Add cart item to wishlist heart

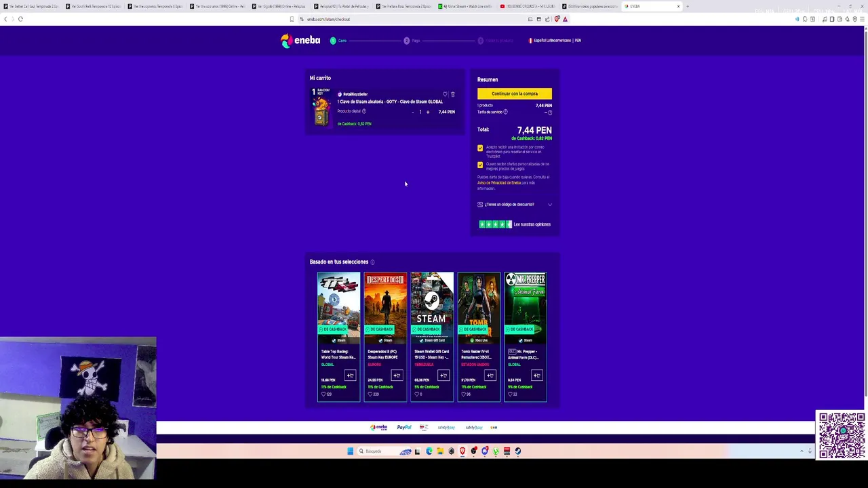(445, 94)
